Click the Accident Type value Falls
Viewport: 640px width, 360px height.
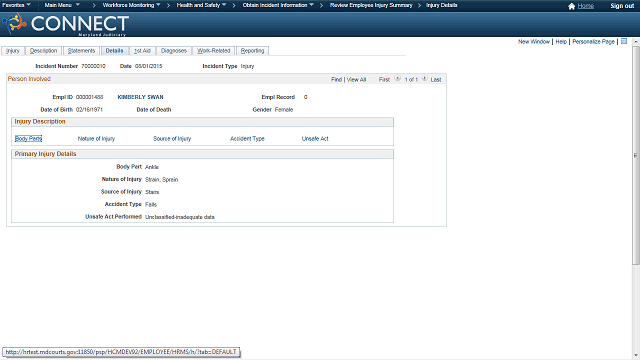click(151, 204)
